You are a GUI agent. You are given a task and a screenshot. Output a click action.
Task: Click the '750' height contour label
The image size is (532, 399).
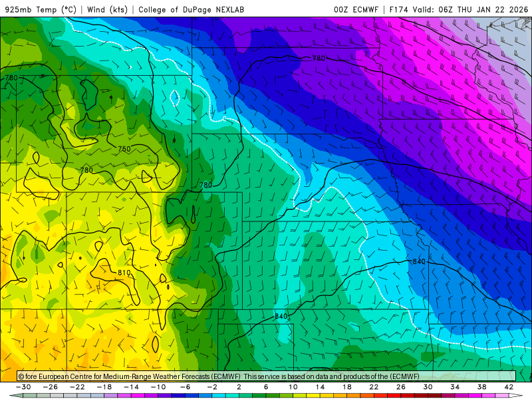click(124, 148)
